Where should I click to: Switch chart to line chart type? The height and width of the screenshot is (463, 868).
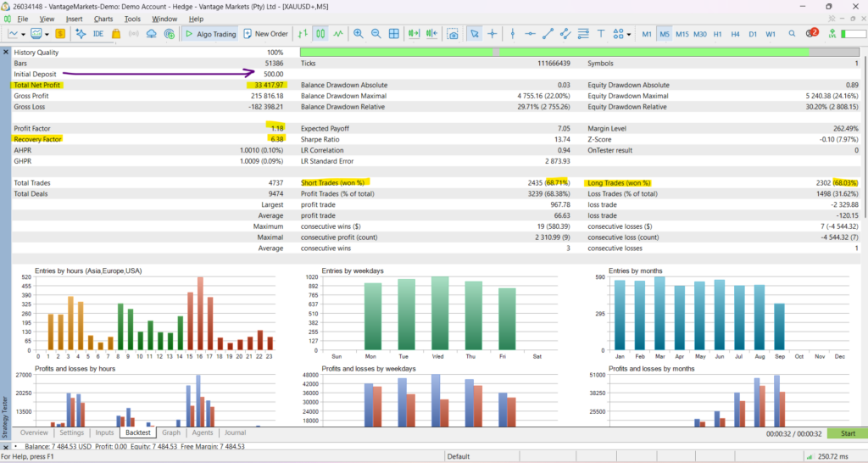coord(338,34)
